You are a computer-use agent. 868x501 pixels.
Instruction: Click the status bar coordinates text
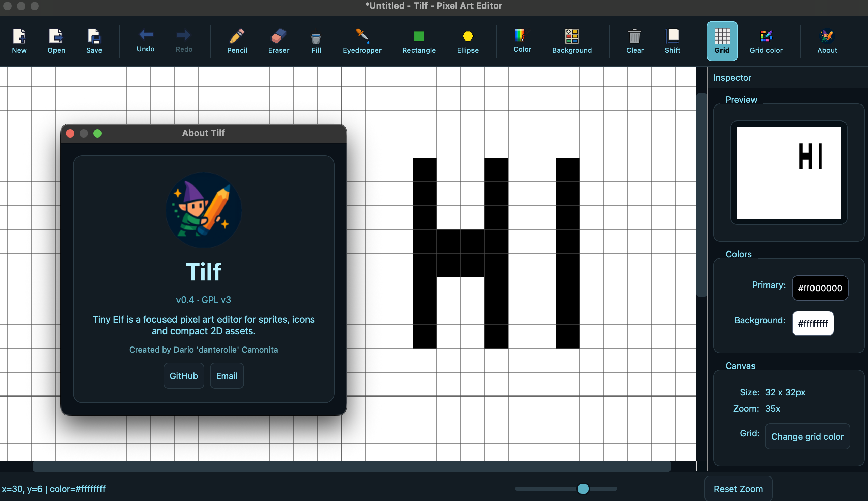tap(54, 489)
